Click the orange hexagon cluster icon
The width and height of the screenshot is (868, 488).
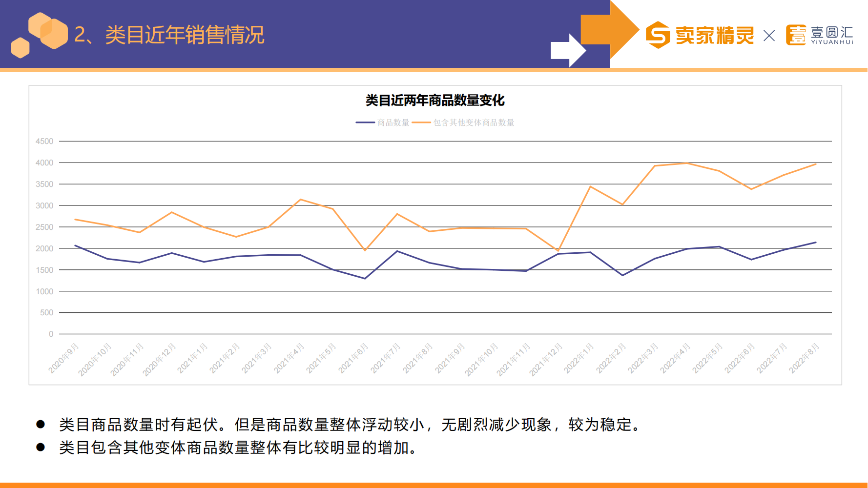point(40,35)
